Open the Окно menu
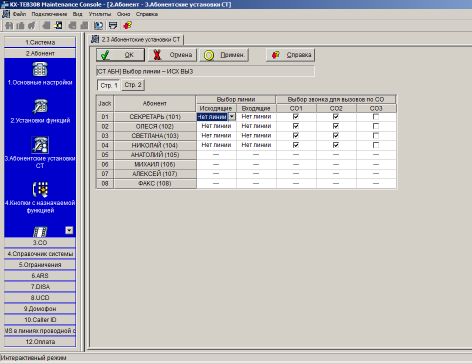The width and height of the screenshot is (472, 364). pos(123,14)
